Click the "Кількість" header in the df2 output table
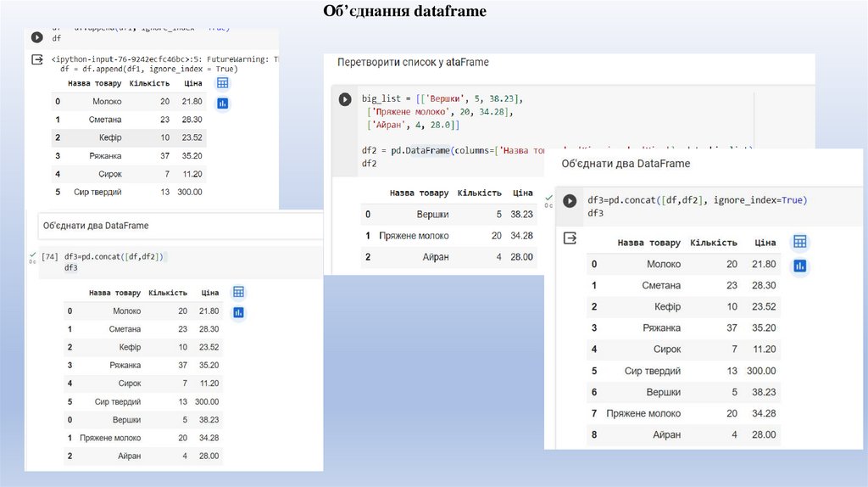The image size is (868, 487). tap(480, 193)
